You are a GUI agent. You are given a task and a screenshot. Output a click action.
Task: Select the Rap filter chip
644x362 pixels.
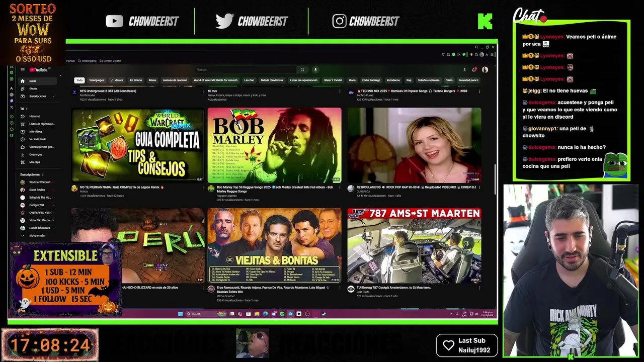pos(409,80)
